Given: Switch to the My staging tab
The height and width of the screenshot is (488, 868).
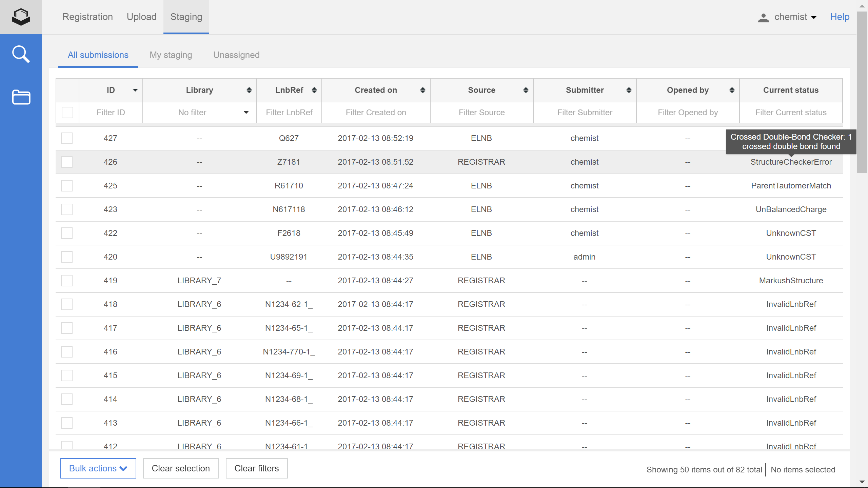Looking at the screenshot, I should click(x=171, y=55).
